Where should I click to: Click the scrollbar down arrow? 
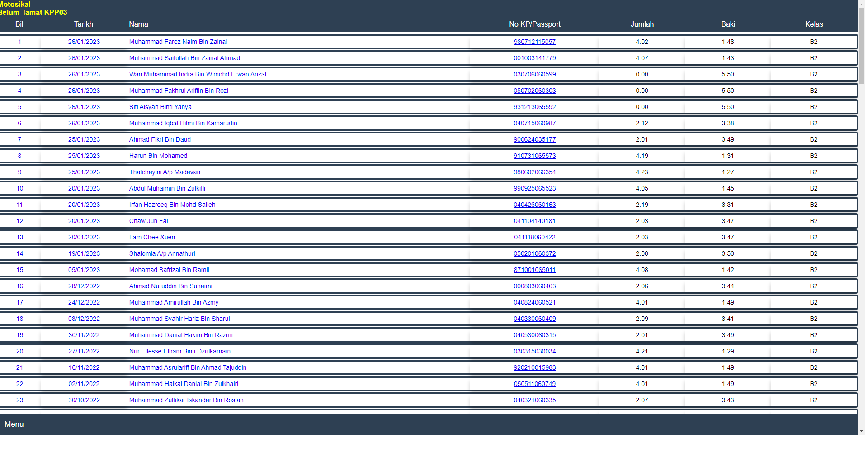[x=861, y=431]
